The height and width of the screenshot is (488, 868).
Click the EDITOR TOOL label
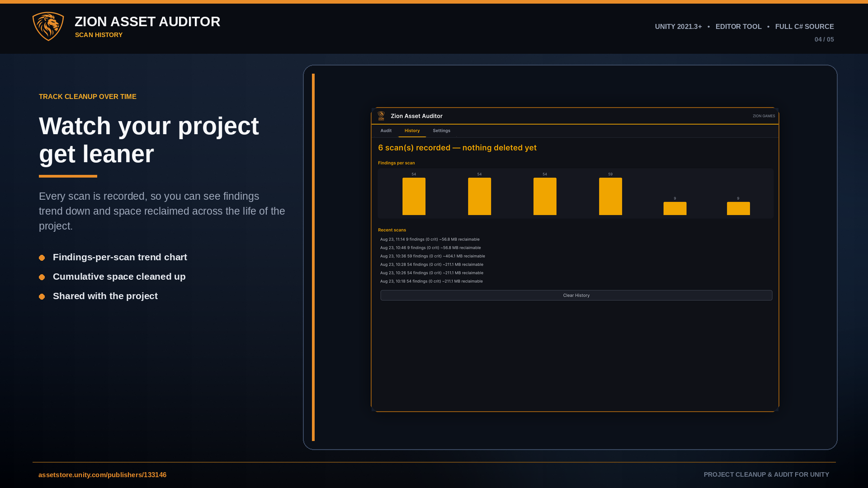739,27
